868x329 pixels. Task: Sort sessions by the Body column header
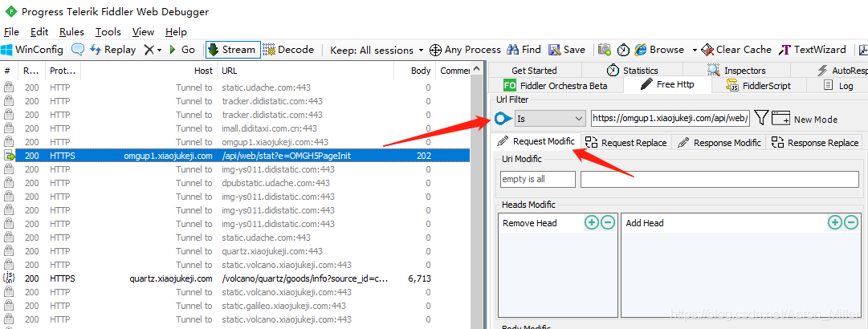414,71
